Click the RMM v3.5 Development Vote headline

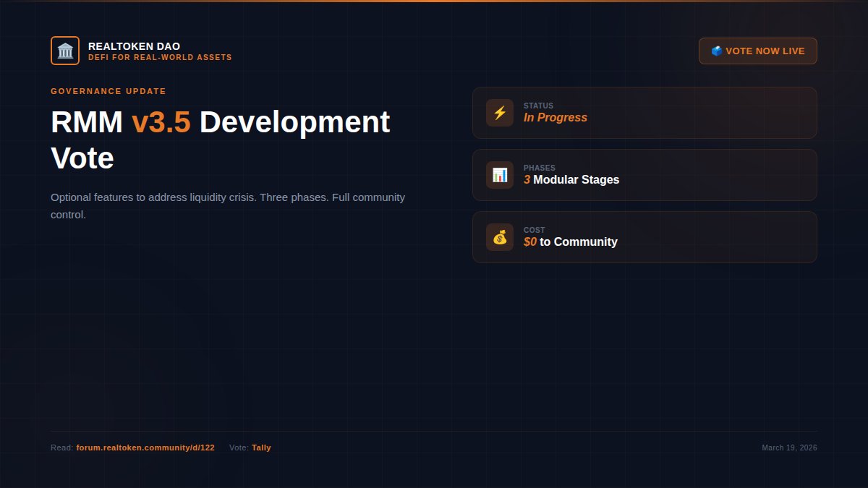[221, 140]
